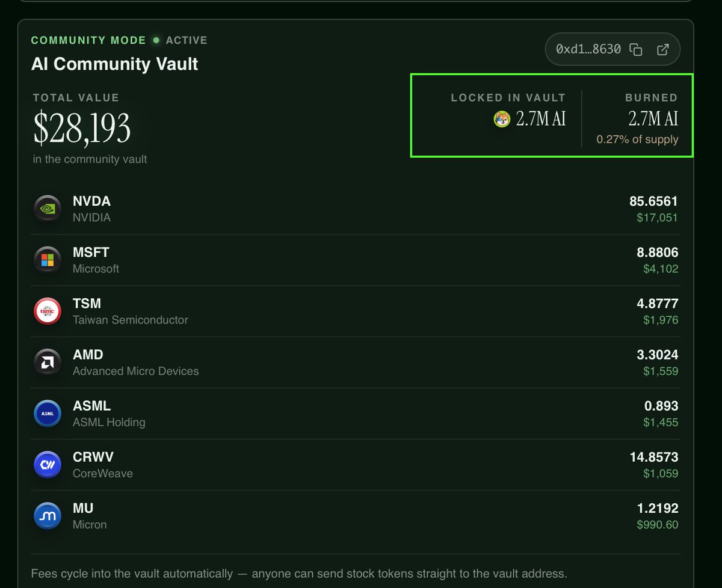
Task: Click the TSMC logo icon
Action: (x=48, y=311)
